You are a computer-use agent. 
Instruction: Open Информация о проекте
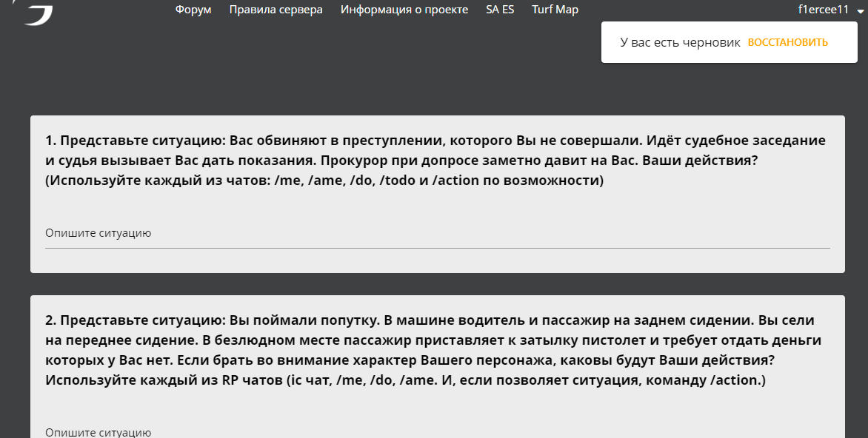coord(404,10)
